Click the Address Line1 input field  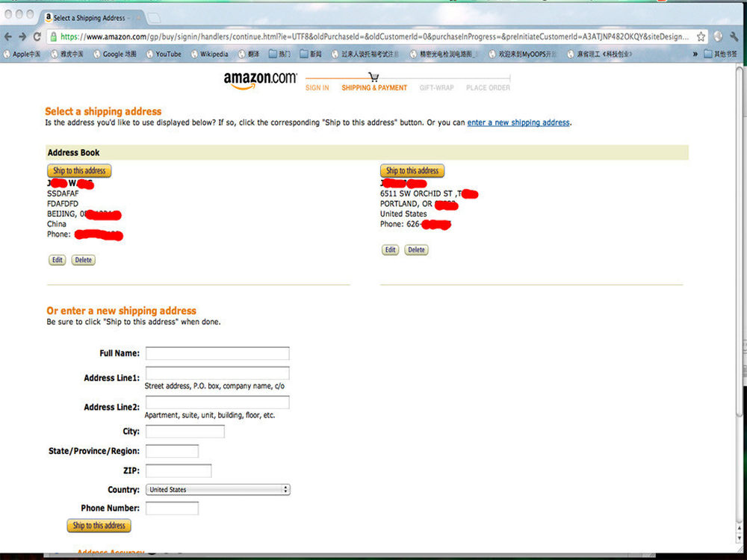coord(217,373)
